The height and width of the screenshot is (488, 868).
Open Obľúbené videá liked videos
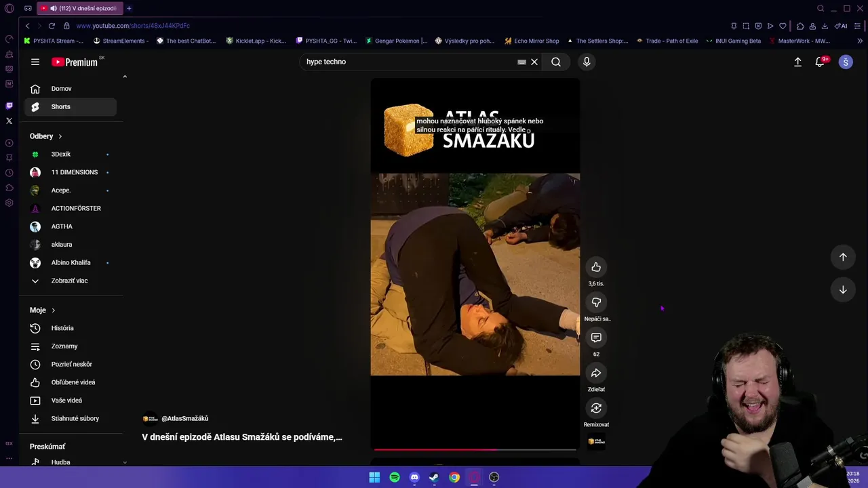click(71, 382)
